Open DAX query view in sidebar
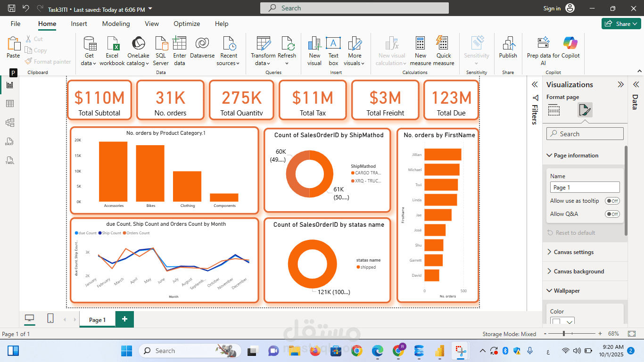Viewport: 644px width, 362px height. pos(10,141)
